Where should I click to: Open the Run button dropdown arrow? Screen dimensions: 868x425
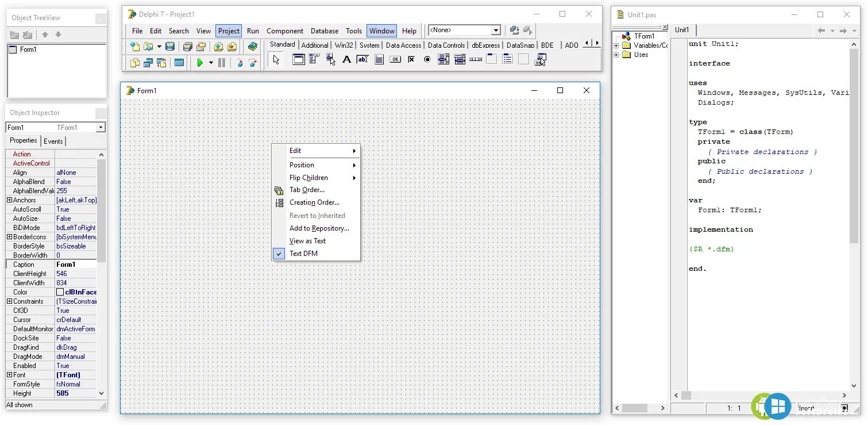(211, 63)
